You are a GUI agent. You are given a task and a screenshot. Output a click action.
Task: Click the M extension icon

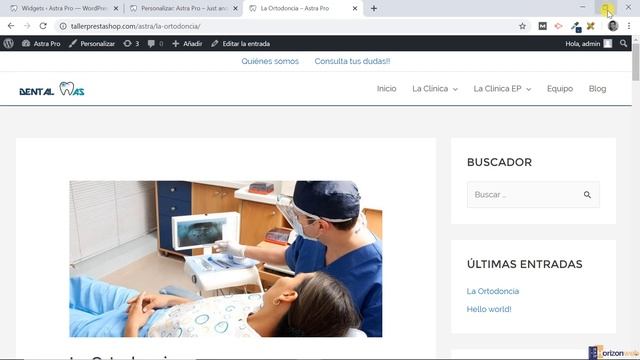coord(542,26)
